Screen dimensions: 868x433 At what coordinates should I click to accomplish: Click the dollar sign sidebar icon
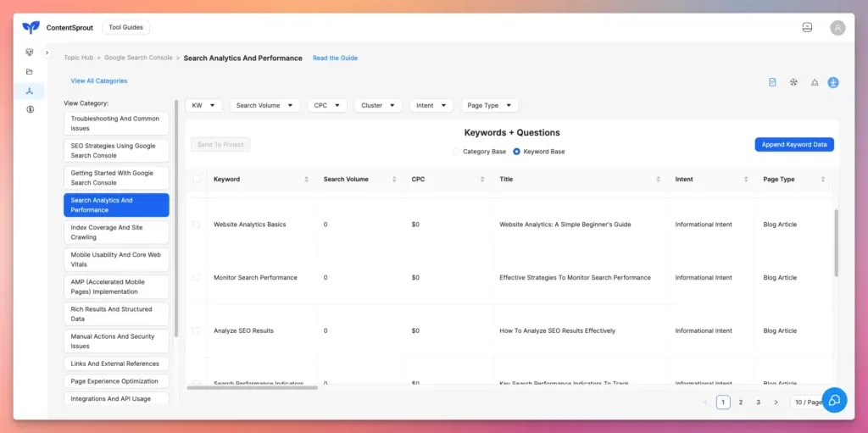coord(30,109)
